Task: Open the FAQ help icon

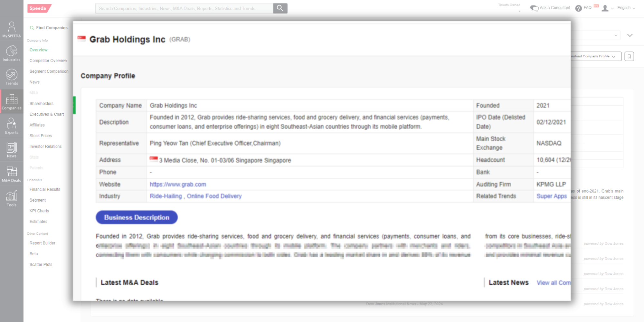Action: tap(578, 8)
